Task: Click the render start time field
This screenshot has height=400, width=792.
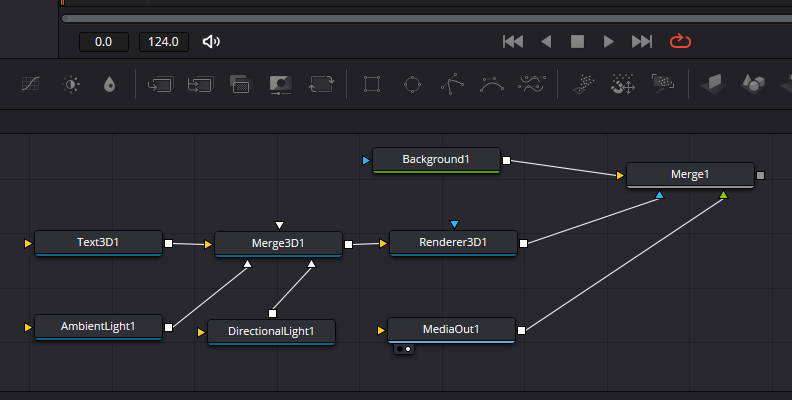Action: [x=104, y=42]
